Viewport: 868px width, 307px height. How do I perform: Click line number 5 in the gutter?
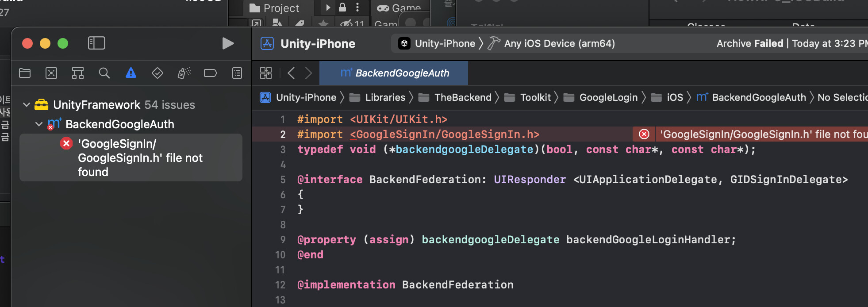coord(283,180)
